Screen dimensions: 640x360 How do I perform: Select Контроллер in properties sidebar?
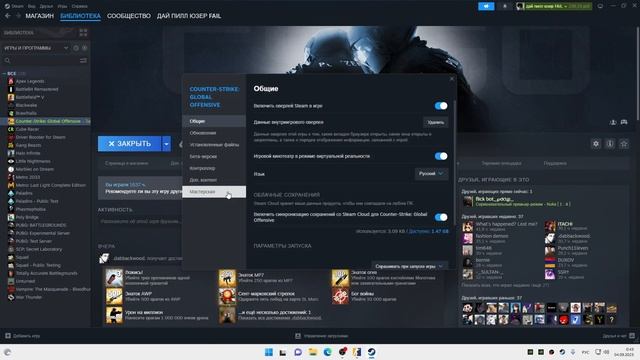(214, 168)
